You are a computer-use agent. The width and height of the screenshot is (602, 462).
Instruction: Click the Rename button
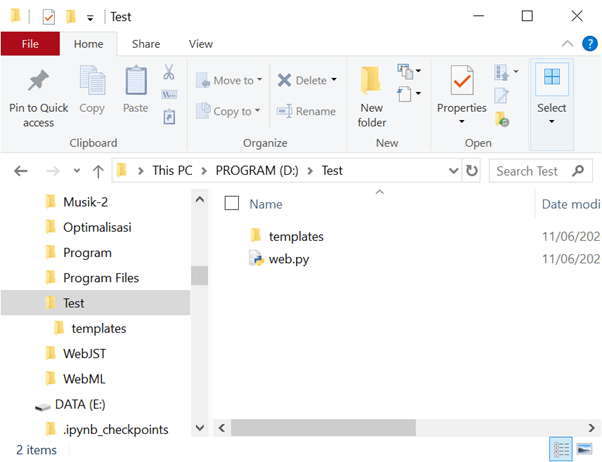pos(306,111)
